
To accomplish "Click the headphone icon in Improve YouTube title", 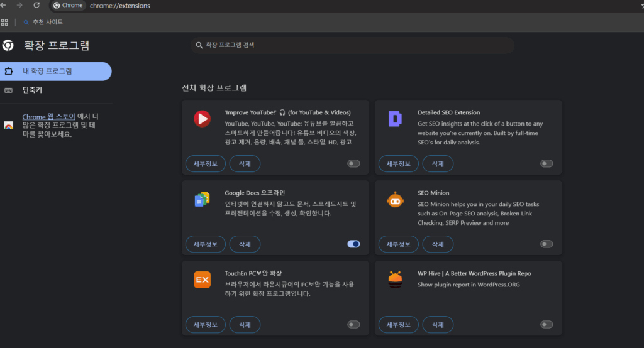I will tap(282, 112).
